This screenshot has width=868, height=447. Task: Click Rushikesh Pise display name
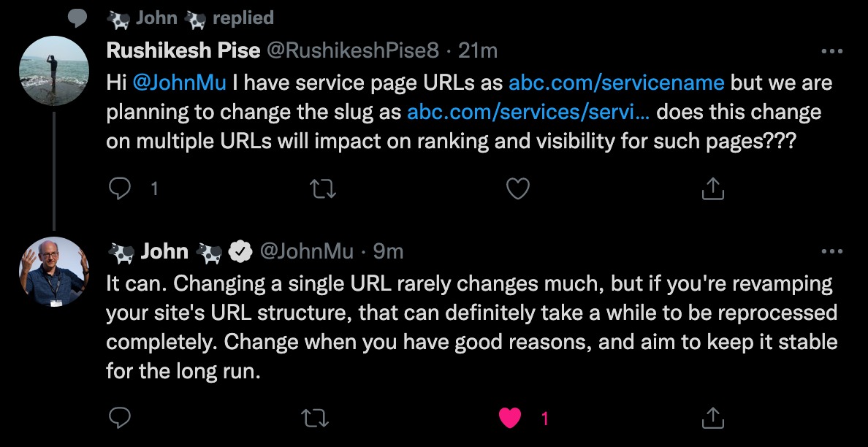click(x=183, y=50)
